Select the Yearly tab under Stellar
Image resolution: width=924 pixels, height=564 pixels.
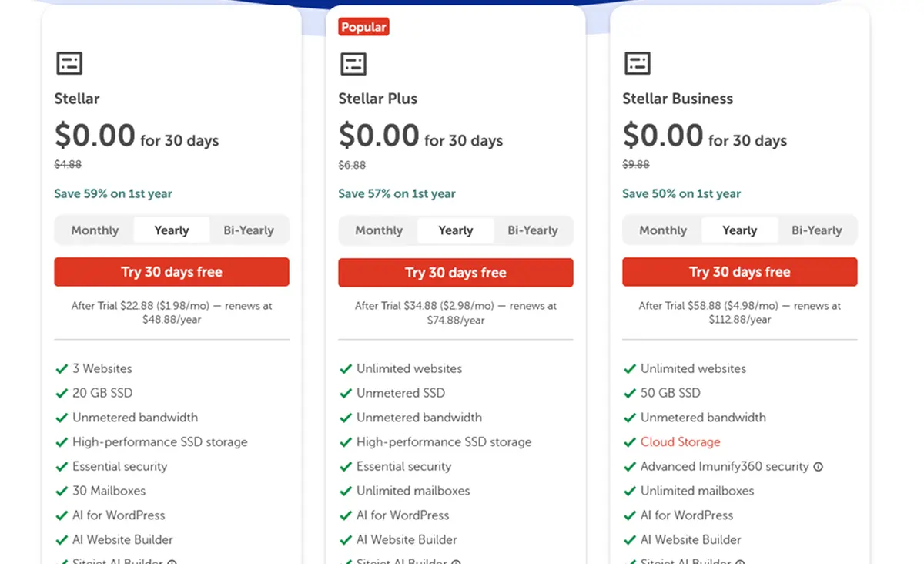coord(171,230)
